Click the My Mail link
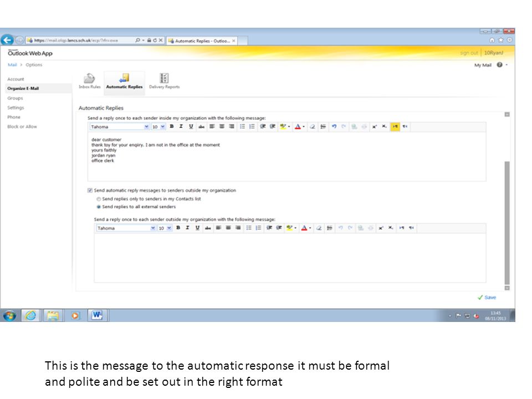 coord(483,65)
